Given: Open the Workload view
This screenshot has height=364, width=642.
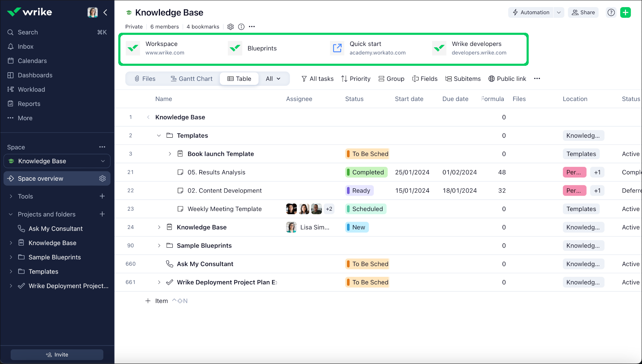Looking at the screenshot, I should 31,89.
